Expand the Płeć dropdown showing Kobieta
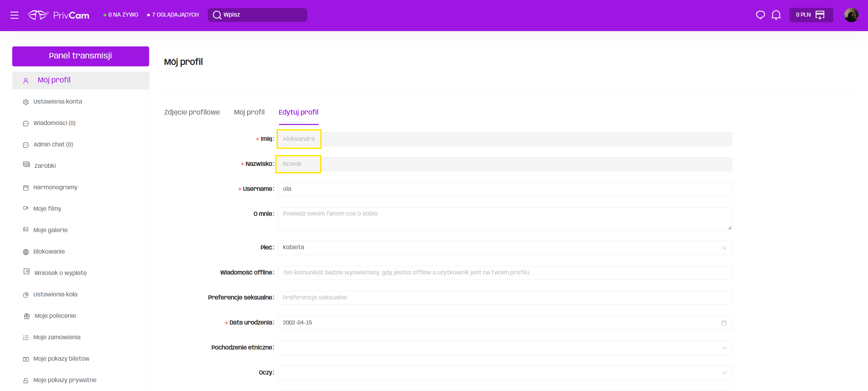Viewport: 868px width, 391px height. pos(504,248)
